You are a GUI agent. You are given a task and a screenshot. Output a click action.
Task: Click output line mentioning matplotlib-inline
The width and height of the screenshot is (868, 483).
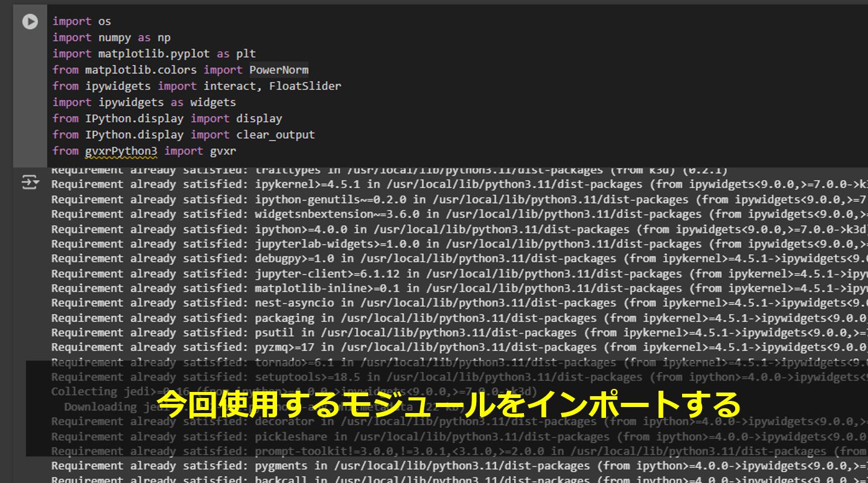point(459,288)
